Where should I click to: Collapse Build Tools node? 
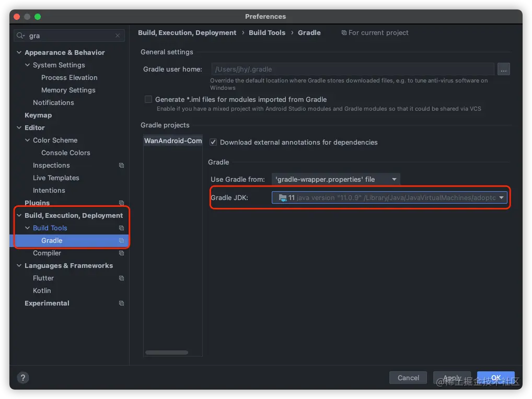click(x=28, y=228)
